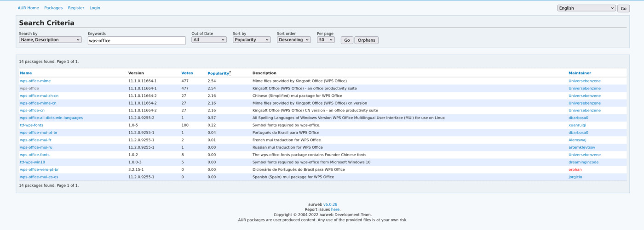Open maintainer dbarbosa0 in all-dicts-win-languages row
This screenshot has height=230, width=644.
[x=578, y=118]
